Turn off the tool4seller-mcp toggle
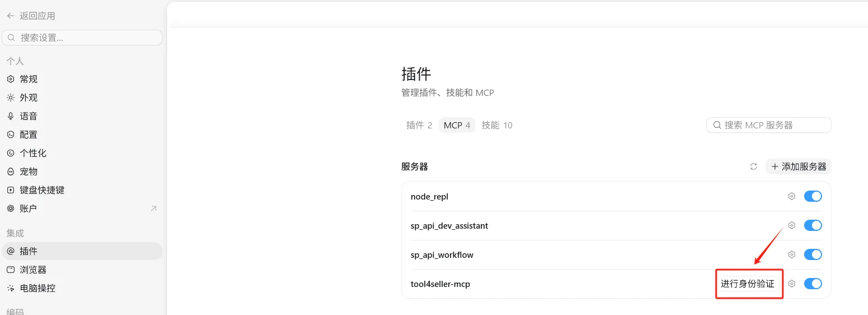This screenshot has width=868, height=315. [813, 284]
